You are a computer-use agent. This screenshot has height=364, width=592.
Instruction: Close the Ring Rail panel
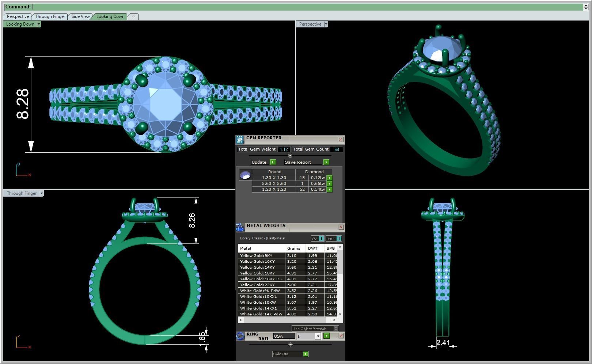341,335
